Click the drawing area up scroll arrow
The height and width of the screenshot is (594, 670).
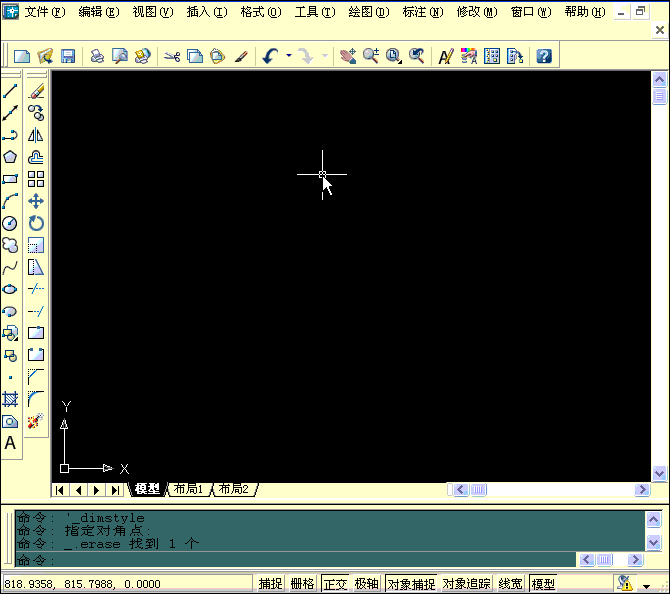click(x=659, y=79)
